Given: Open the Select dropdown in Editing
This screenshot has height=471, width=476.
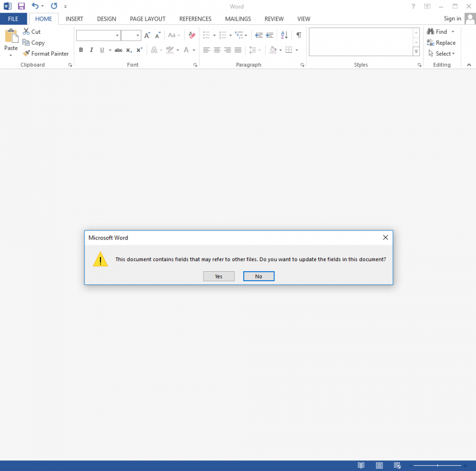Looking at the screenshot, I should (442, 53).
